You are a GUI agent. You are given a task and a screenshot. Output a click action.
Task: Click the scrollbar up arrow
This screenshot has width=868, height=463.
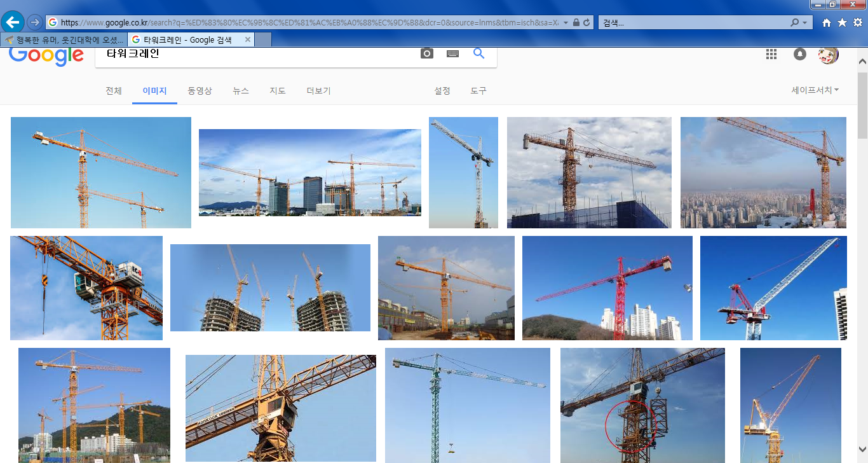(862, 62)
